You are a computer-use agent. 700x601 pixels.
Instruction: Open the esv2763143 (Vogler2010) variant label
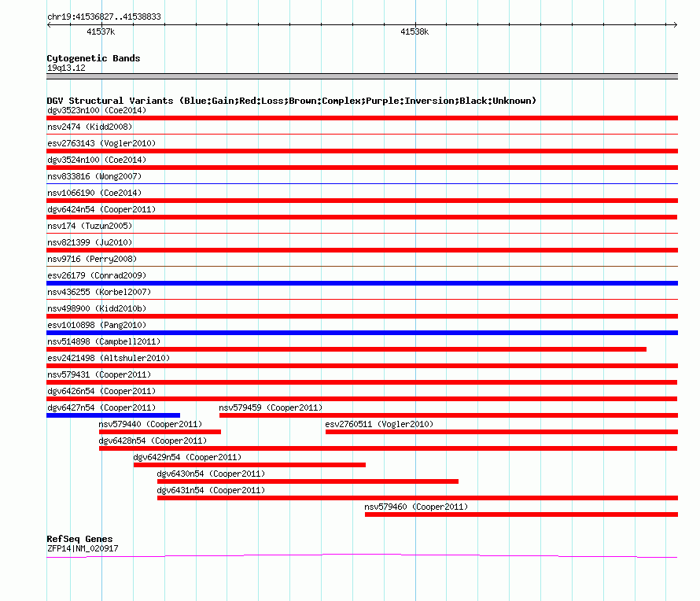tap(101, 143)
